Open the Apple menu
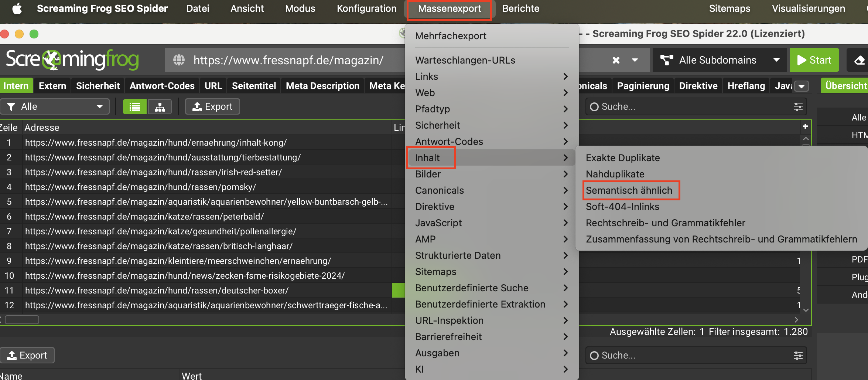This screenshot has width=868, height=380. [17, 9]
